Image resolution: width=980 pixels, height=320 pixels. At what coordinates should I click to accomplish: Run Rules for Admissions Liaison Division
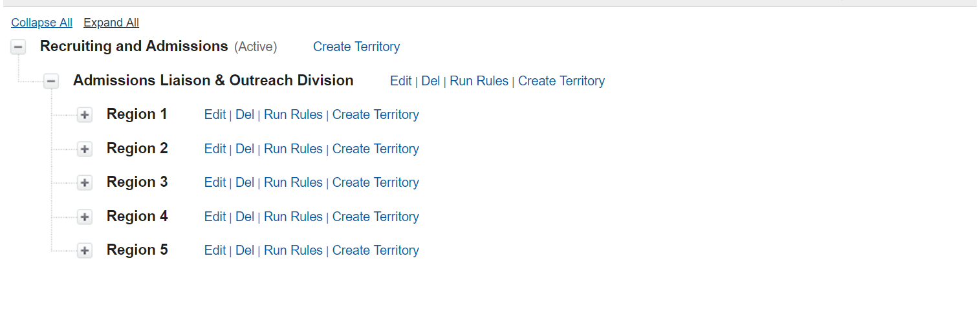pyautogui.click(x=479, y=81)
